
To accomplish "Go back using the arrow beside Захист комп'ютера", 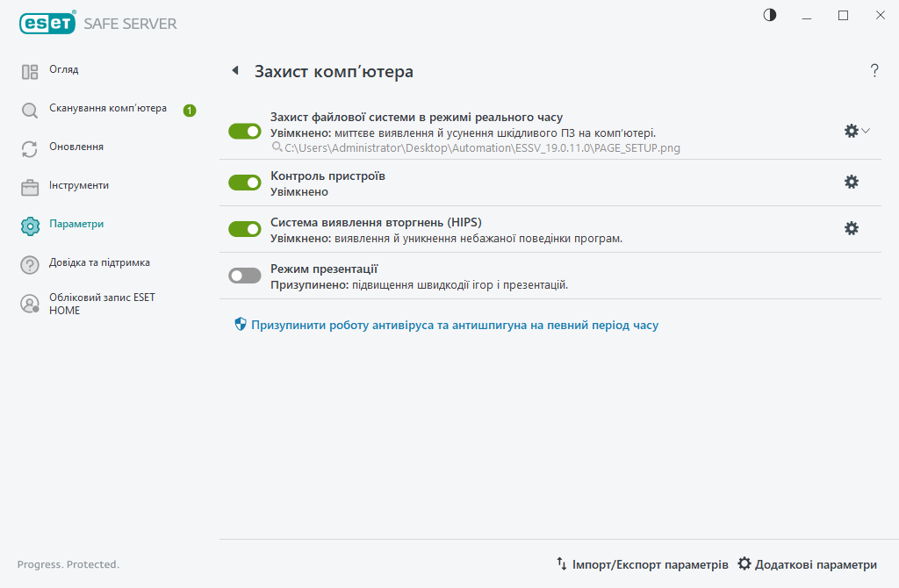I will pyautogui.click(x=235, y=70).
